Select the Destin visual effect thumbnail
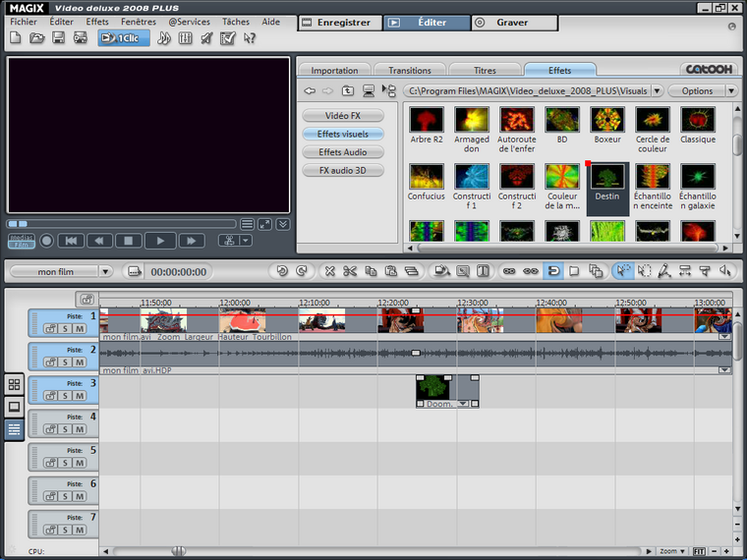The width and height of the screenshot is (747, 560). (x=607, y=176)
